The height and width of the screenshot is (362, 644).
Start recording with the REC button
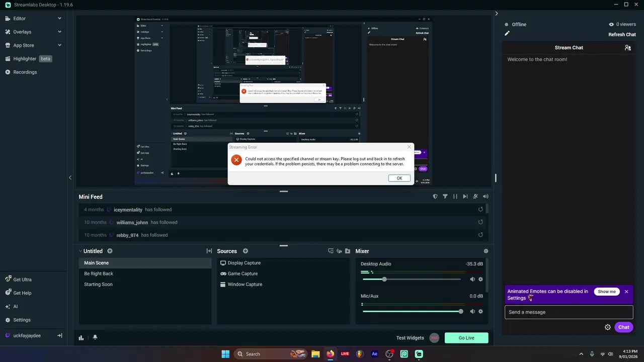coord(434,338)
